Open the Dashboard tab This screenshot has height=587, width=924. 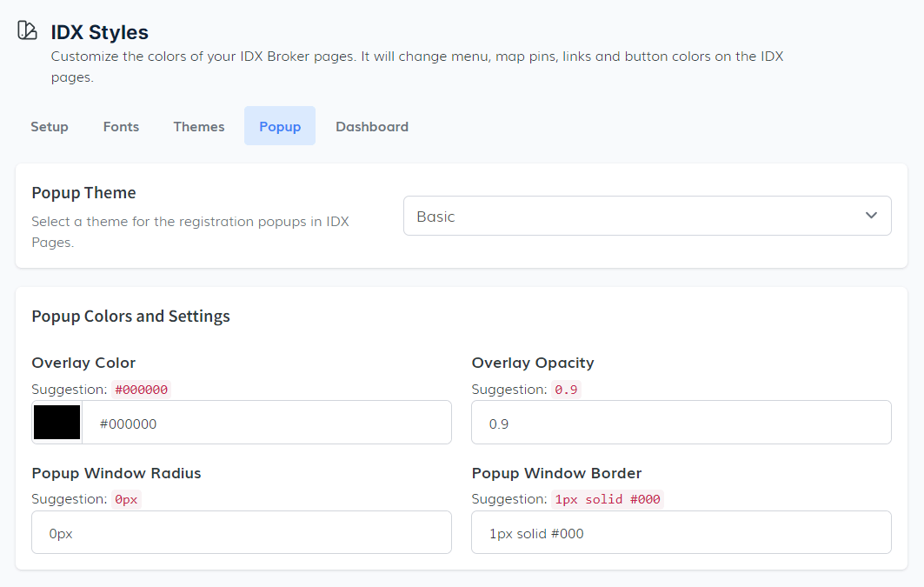tap(372, 126)
